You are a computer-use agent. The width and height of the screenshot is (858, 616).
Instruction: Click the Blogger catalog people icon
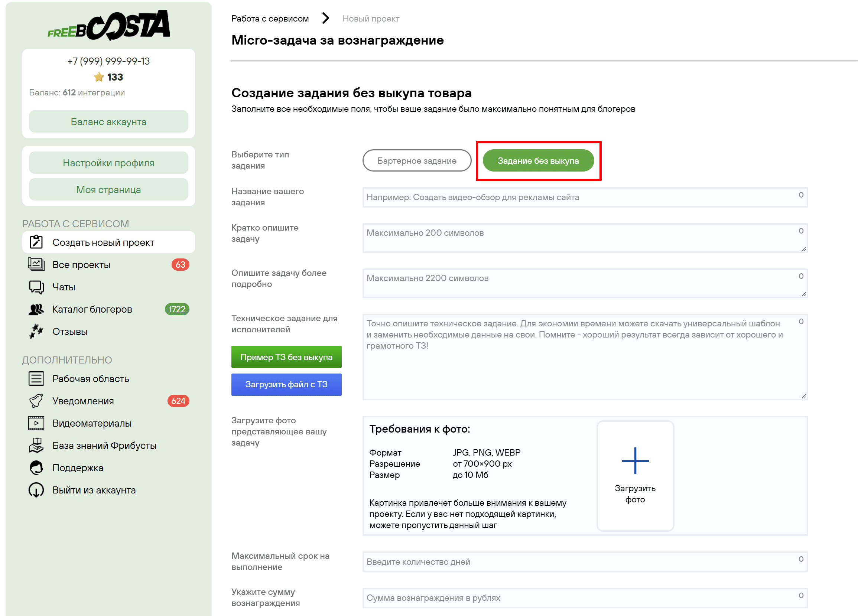point(36,309)
